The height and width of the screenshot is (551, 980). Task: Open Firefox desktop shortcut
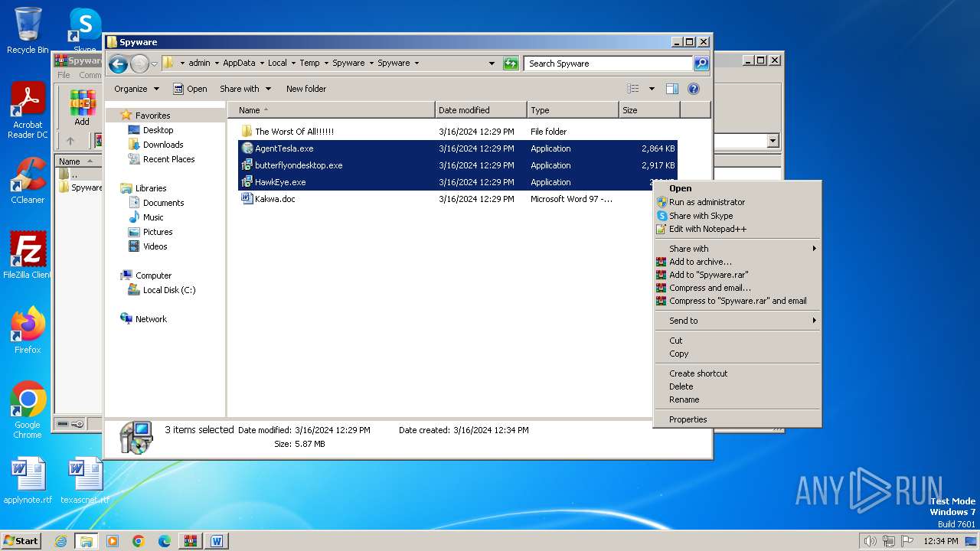(x=28, y=331)
